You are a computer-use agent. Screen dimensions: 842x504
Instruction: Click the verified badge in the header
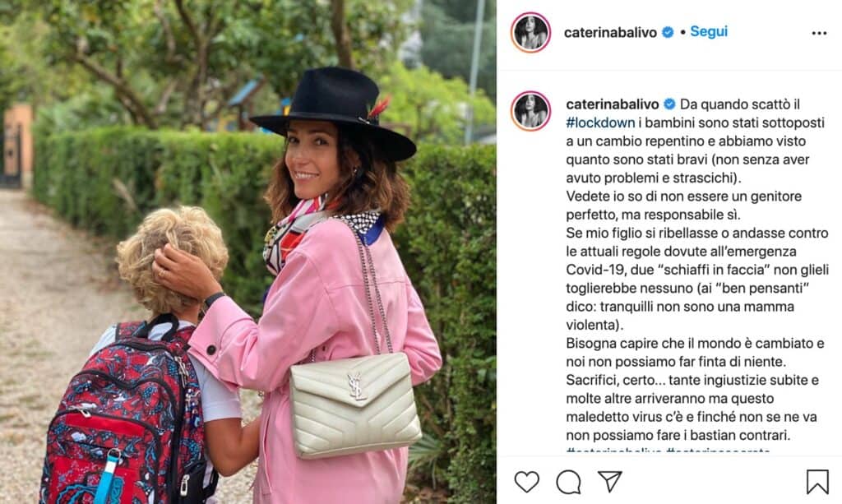[x=668, y=33]
